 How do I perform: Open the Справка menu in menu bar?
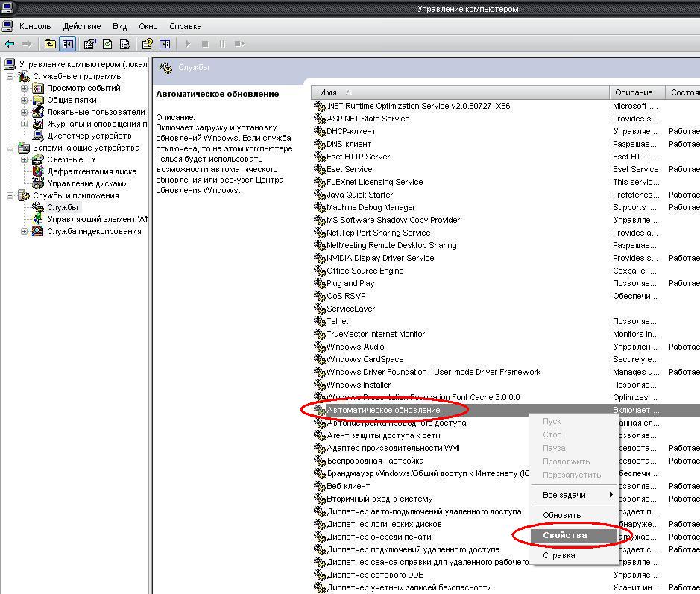186,26
